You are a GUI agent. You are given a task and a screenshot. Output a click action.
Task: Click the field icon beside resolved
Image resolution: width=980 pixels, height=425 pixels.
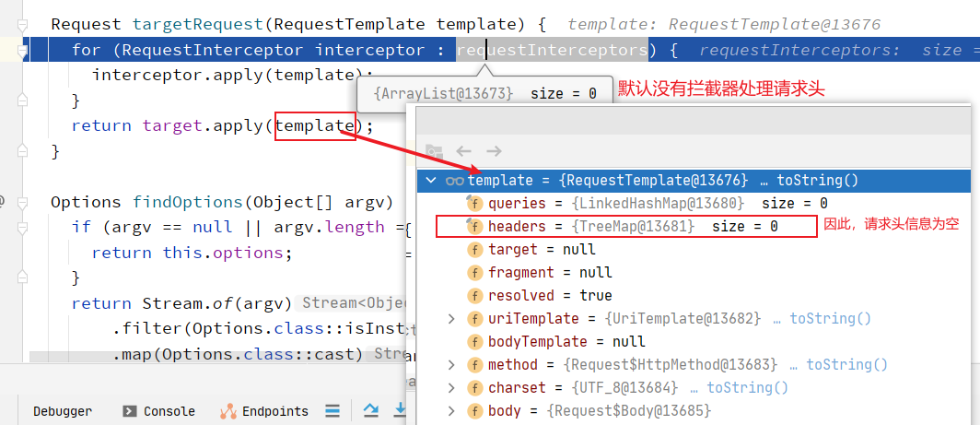pyautogui.click(x=475, y=295)
